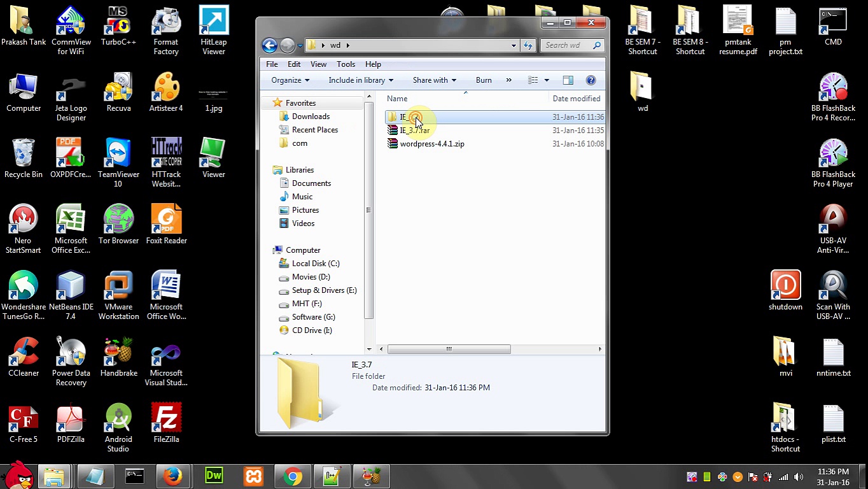Image resolution: width=868 pixels, height=489 pixels.
Task: Open the View menu
Action: pos(318,64)
